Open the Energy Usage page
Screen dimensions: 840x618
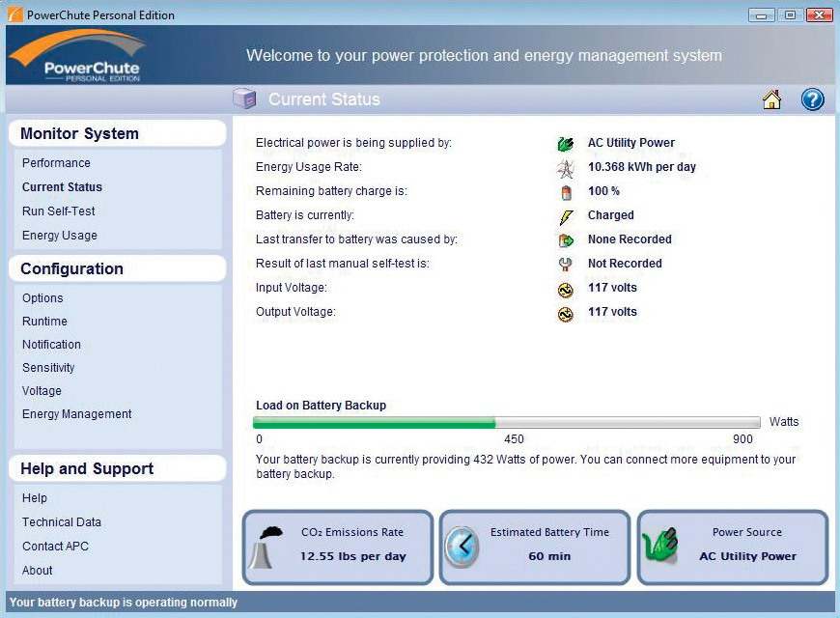click(x=60, y=236)
